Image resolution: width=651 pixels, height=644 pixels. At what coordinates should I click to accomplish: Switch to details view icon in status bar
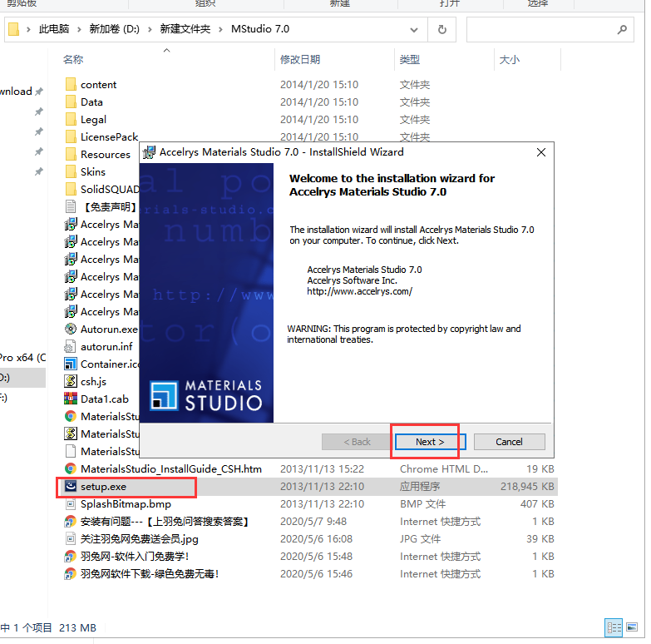tap(614, 627)
